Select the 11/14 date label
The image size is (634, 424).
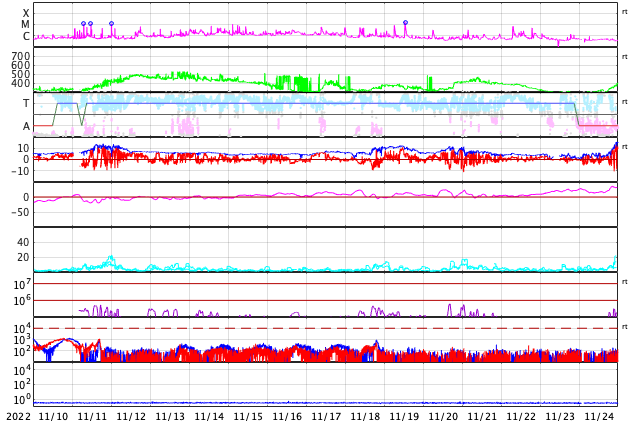point(209,416)
